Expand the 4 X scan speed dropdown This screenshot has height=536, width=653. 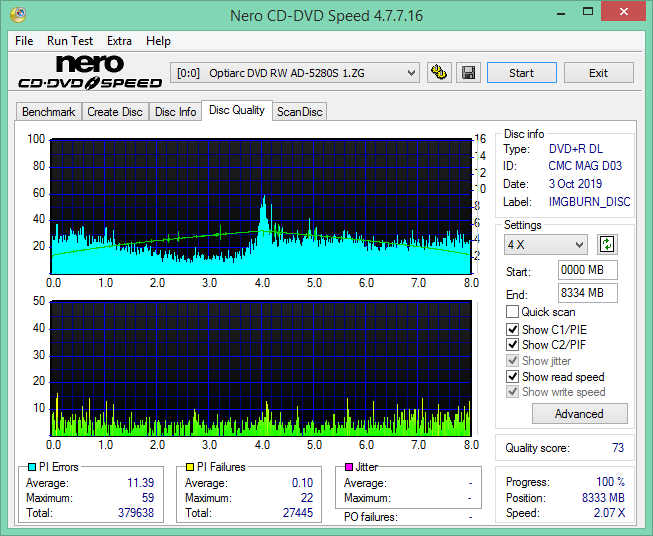click(x=546, y=244)
